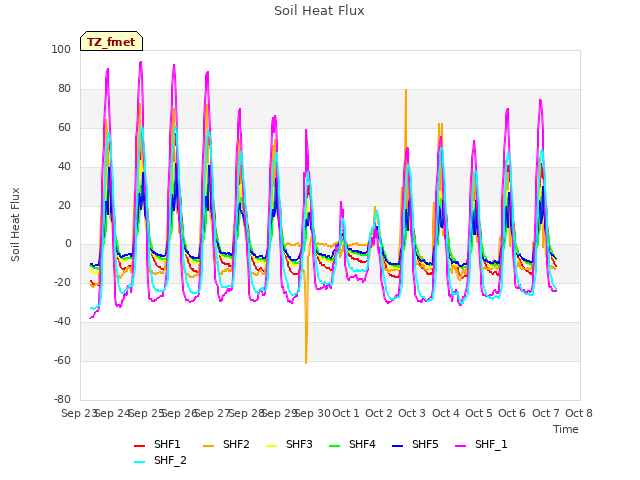
Task: Click the orange SHF2 spike peak near 80
Action: [406, 90]
